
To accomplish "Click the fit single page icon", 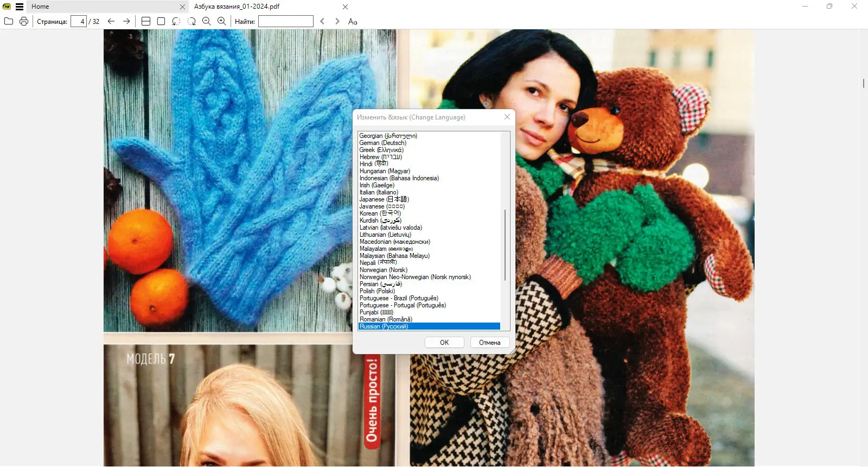I will coord(161,21).
